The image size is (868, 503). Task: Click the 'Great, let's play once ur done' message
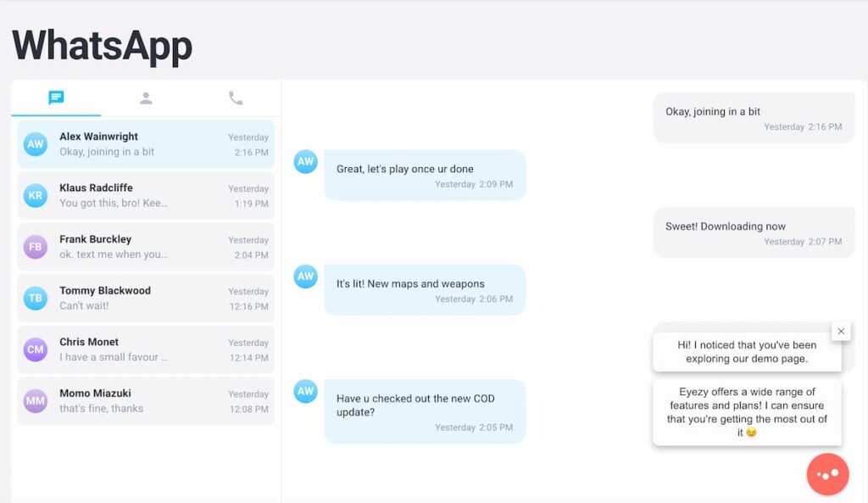pyautogui.click(x=425, y=175)
